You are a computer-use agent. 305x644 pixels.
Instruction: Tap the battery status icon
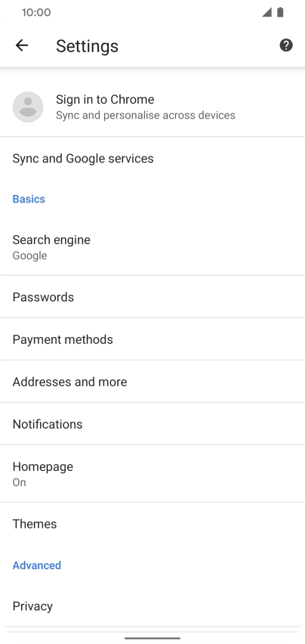coord(280,12)
